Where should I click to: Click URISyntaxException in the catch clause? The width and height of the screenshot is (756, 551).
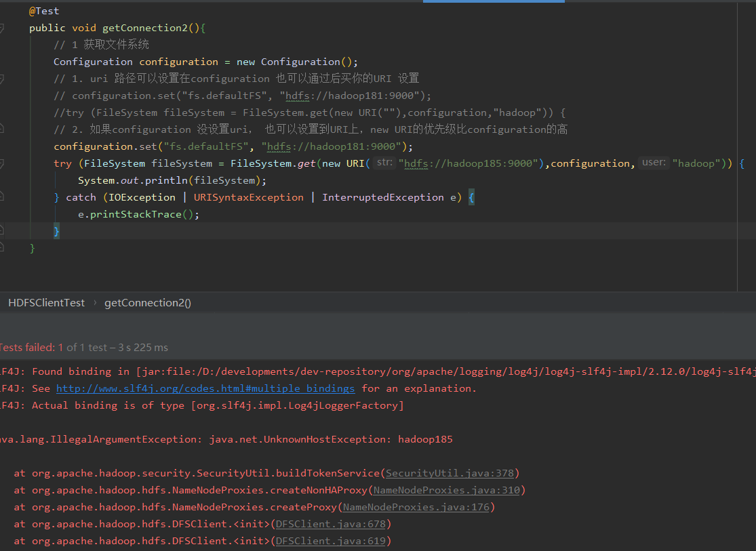[249, 197]
